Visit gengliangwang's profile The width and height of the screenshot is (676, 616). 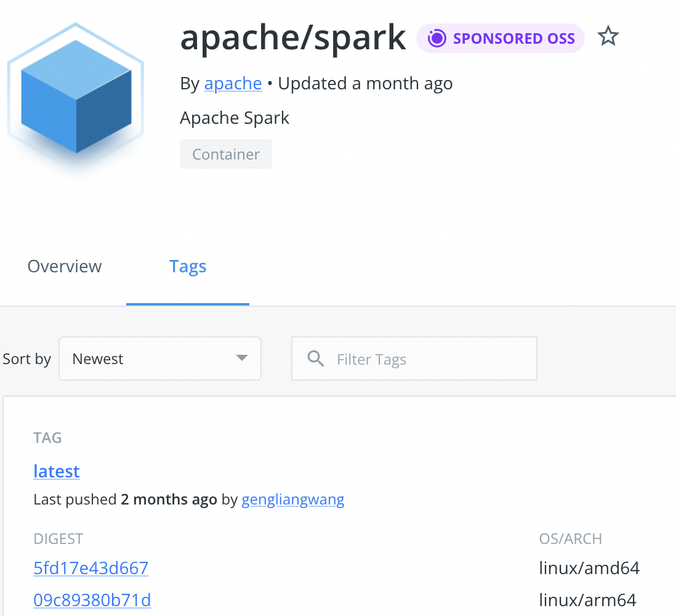pos(293,500)
